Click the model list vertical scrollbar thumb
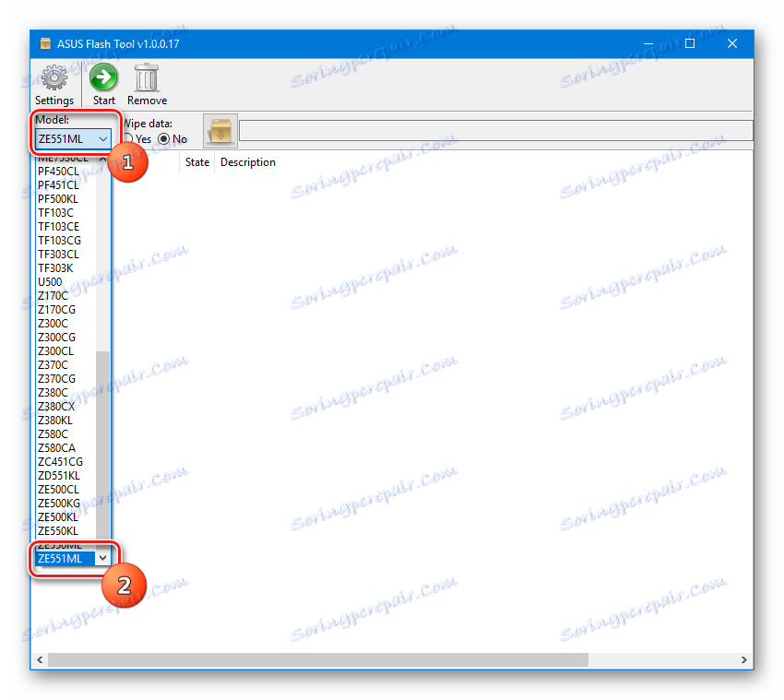 tap(103, 445)
